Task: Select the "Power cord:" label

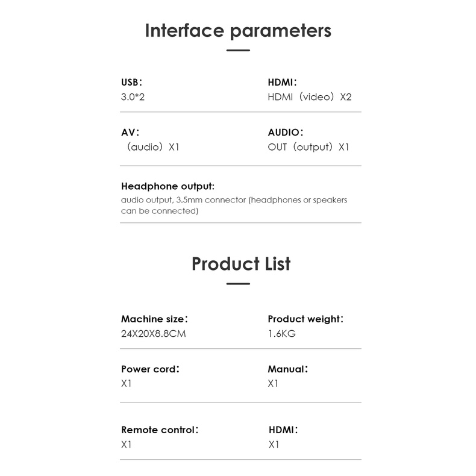Action: coord(150,369)
